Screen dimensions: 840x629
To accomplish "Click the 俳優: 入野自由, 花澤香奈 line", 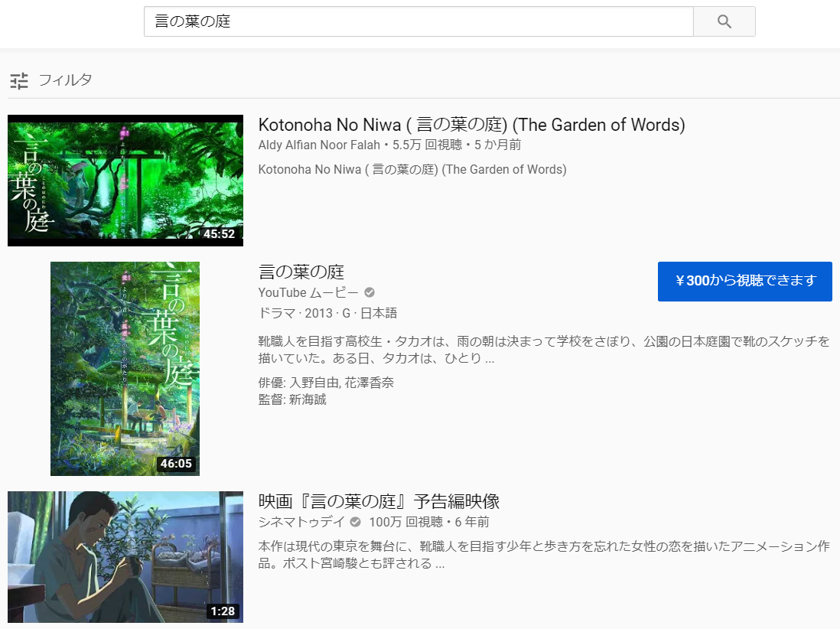I will pyautogui.click(x=326, y=383).
